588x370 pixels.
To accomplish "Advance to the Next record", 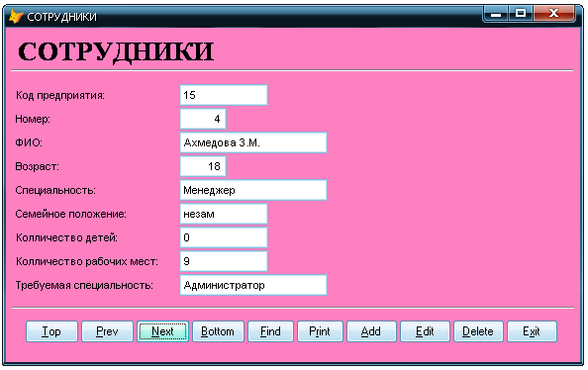I will pyautogui.click(x=162, y=331).
